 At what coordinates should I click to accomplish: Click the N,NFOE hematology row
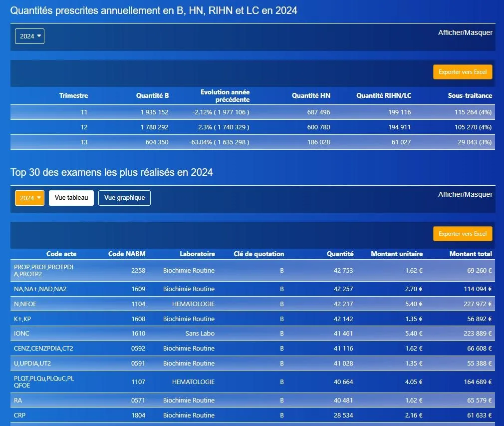click(252, 304)
